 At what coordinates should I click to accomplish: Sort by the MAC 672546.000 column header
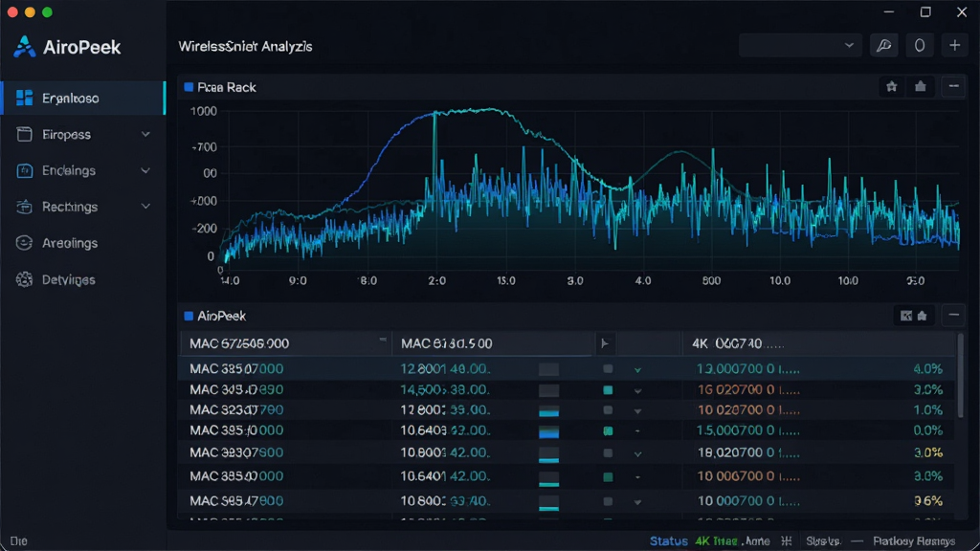285,343
